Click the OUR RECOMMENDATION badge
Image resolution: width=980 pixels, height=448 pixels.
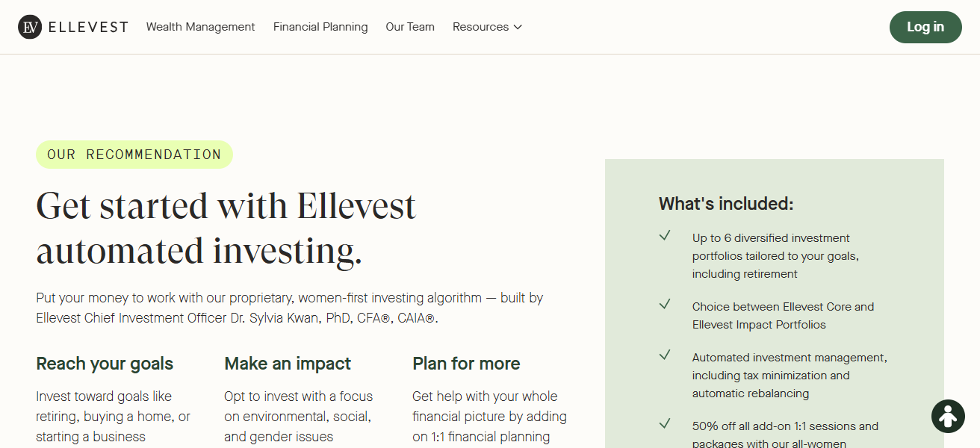134,154
